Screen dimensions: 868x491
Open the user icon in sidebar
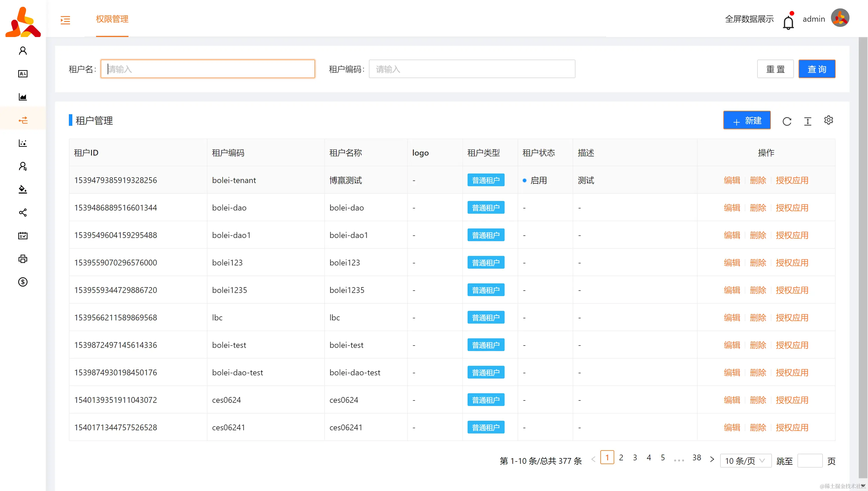23,51
